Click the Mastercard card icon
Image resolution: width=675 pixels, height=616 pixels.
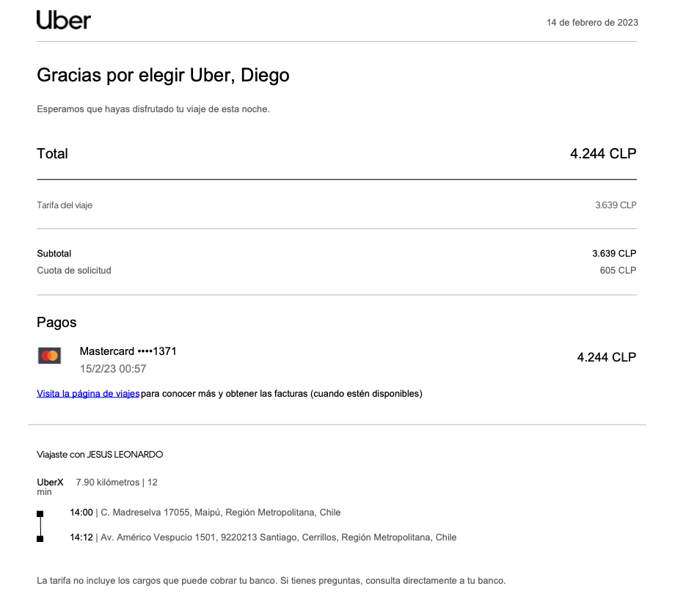(x=49, y=356)
